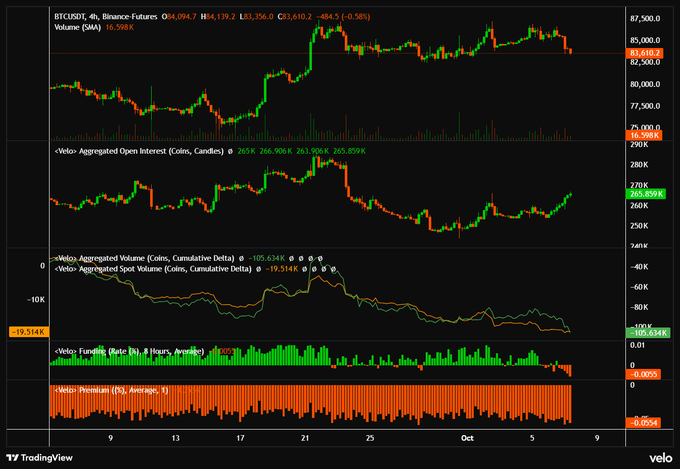The height and width of the screenshot is (469, 680).
Task: Click the -19.514K value in spot volume legend
Action: coord(282,269)
